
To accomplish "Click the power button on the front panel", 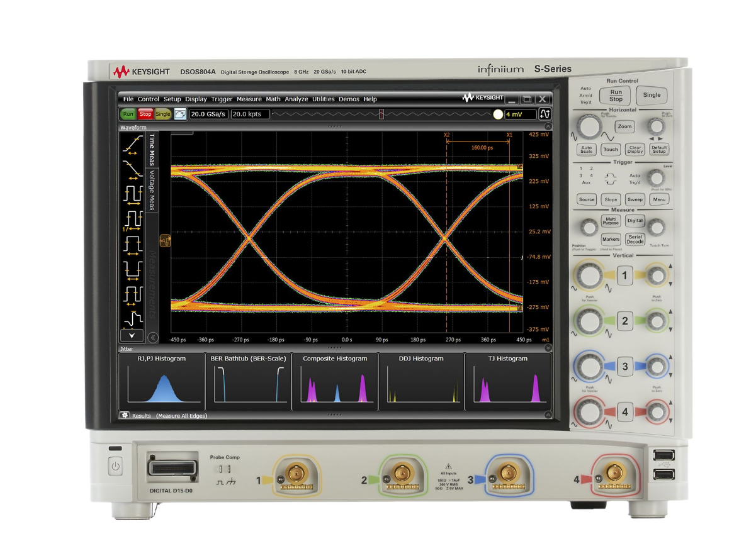I will pos(115,467).
